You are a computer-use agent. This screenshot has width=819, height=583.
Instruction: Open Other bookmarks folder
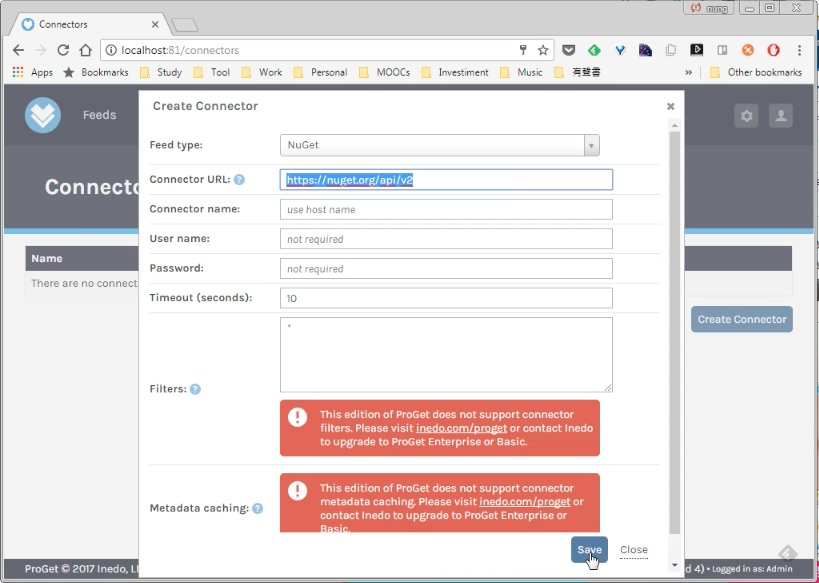click(756, 72)
